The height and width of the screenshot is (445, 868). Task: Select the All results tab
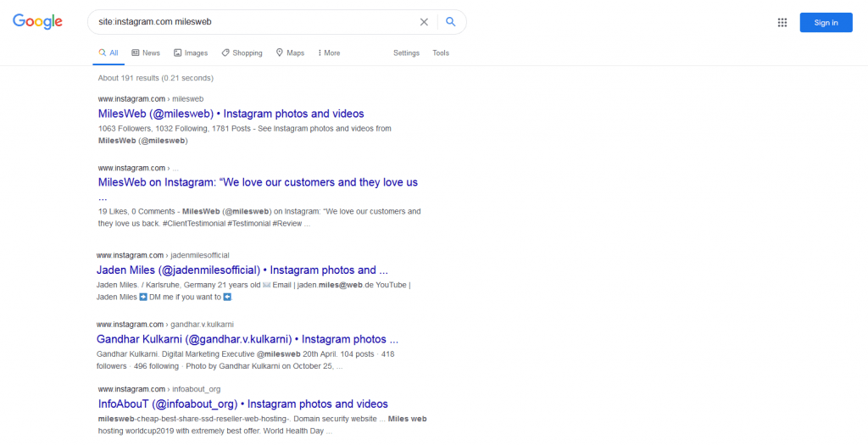(108, 53)
